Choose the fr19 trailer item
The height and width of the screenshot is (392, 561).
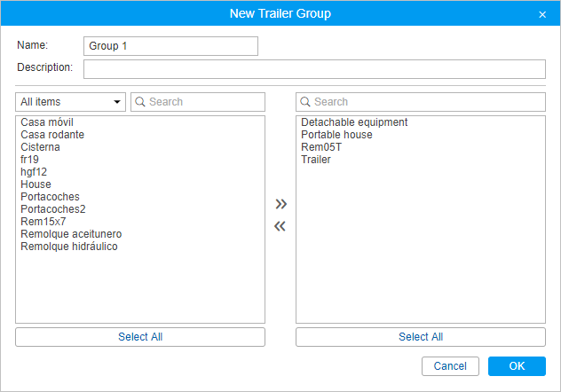pyautogui.click(x=30, y=160)
